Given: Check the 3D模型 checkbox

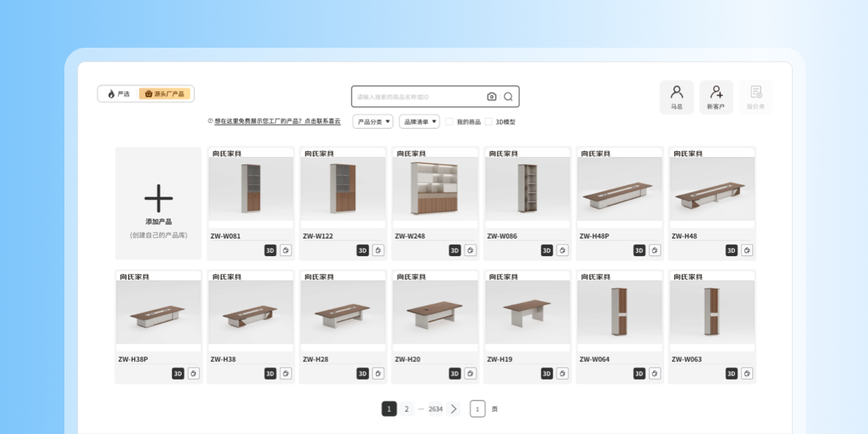Looking at the screenshot, I should click(x=488, y=122).
